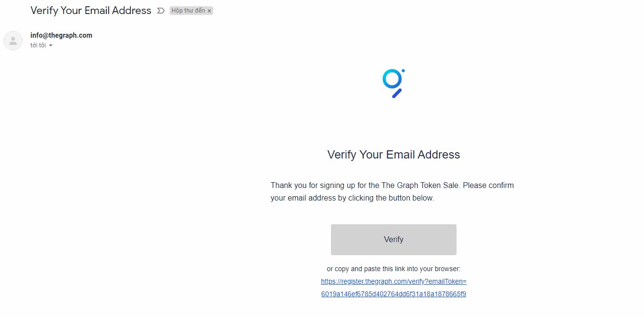Viewport: 644px width, 318px height.
Task: Click the Verify Your Email Address body heading
Action: pyautogui.click(x=394, y=155)
